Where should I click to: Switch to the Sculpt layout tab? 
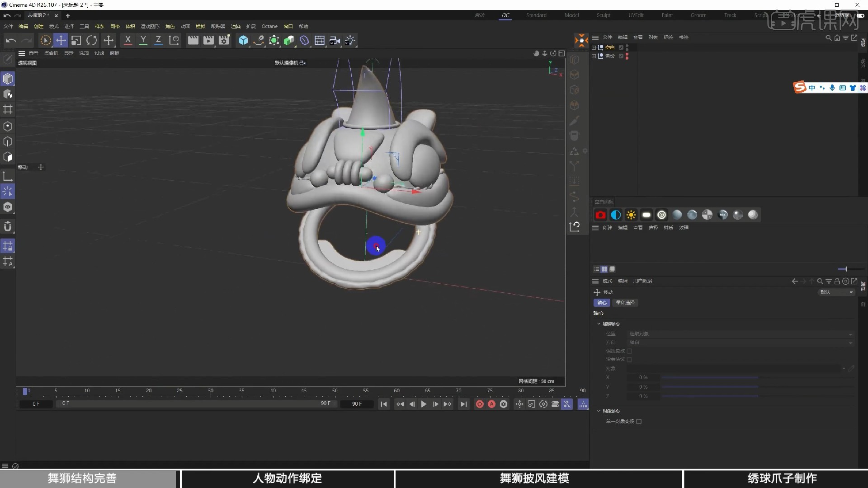(603, 15)
